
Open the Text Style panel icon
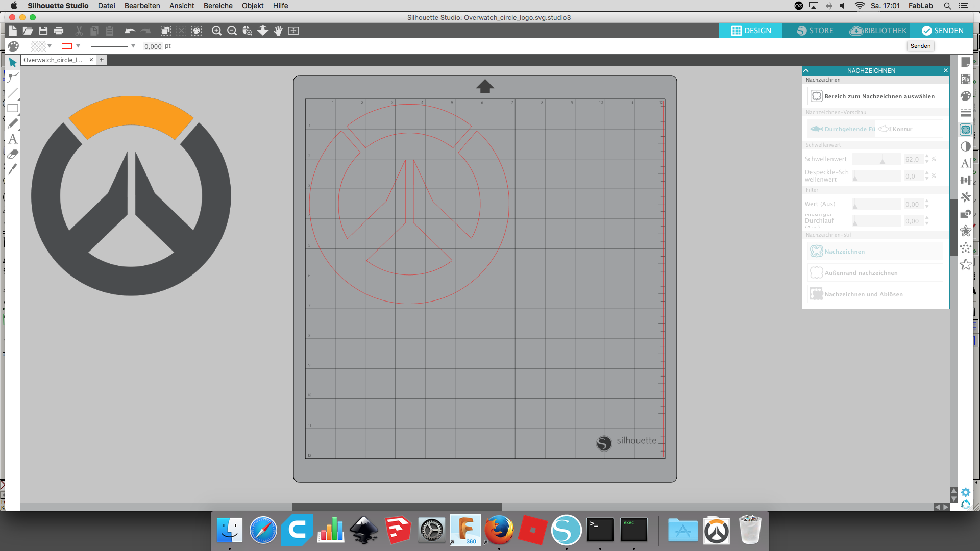click(x=966, y=163)
